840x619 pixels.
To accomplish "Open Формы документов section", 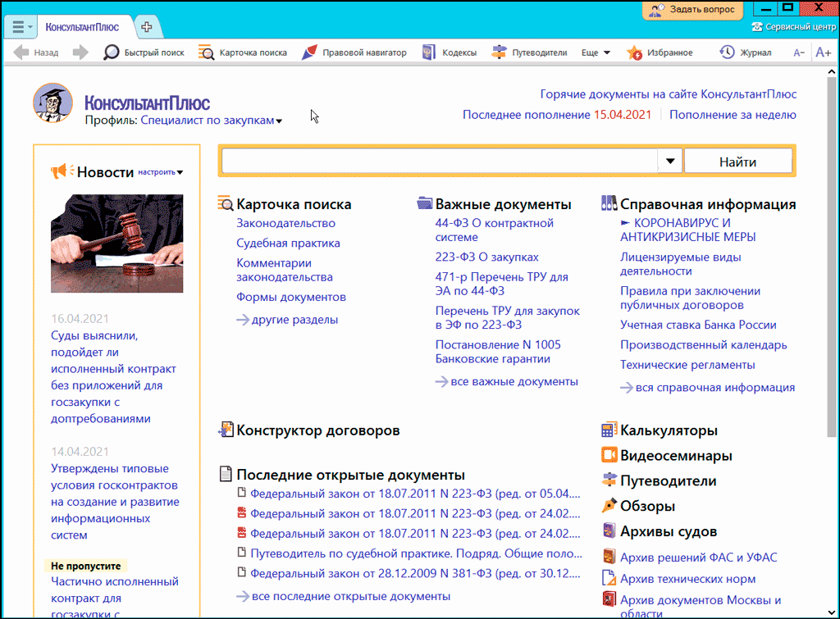I will click(291, 297).
